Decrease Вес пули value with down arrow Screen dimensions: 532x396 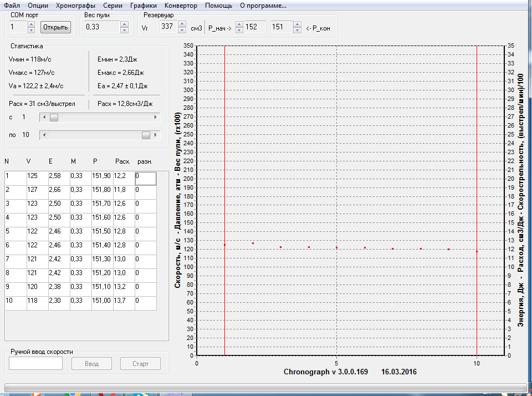point(124,30)
